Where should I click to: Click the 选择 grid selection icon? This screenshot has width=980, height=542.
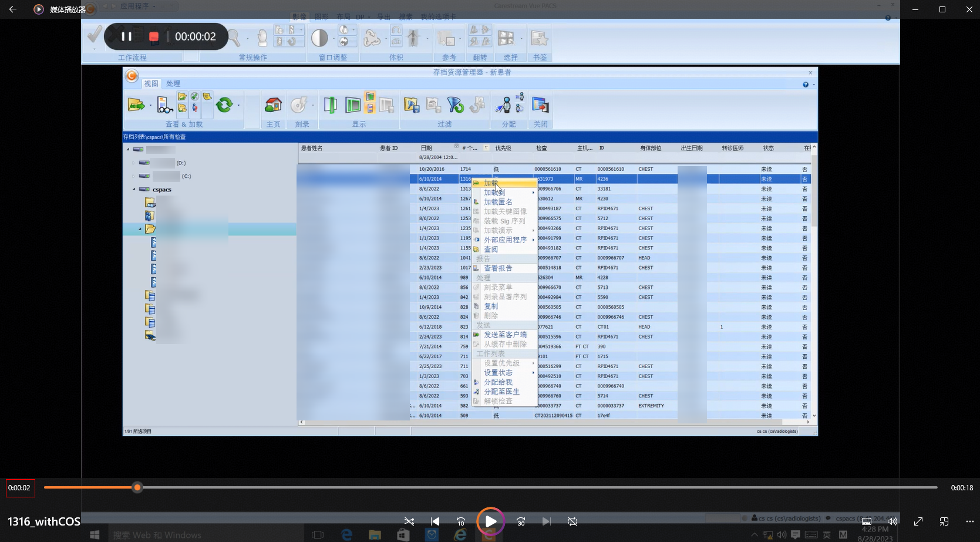pyautogui.click(x=506, y=38)
